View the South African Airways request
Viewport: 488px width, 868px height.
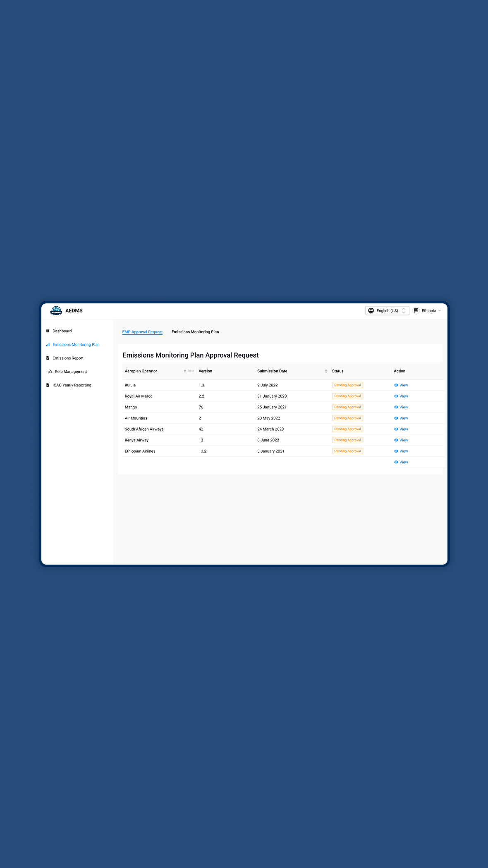[x=401, y=429]
